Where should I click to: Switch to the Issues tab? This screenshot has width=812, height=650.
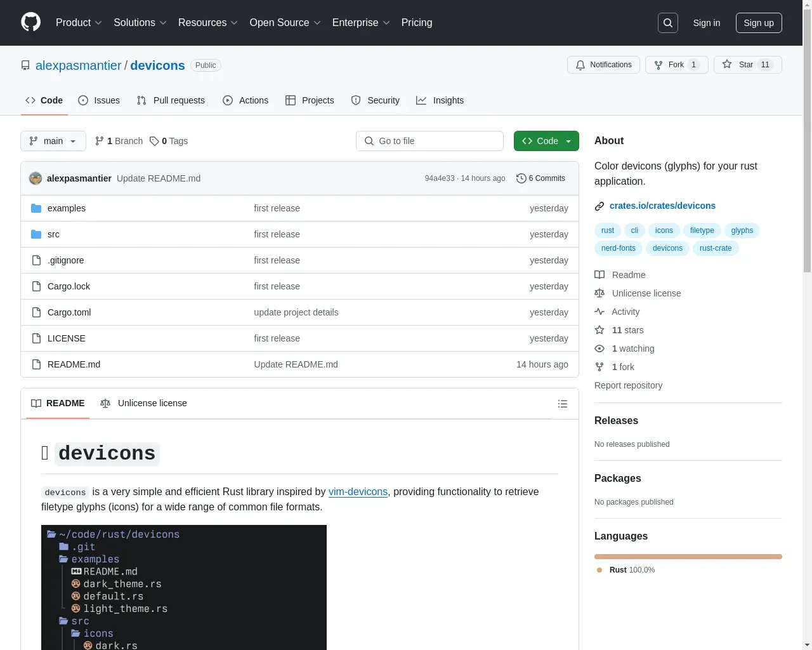99,100
